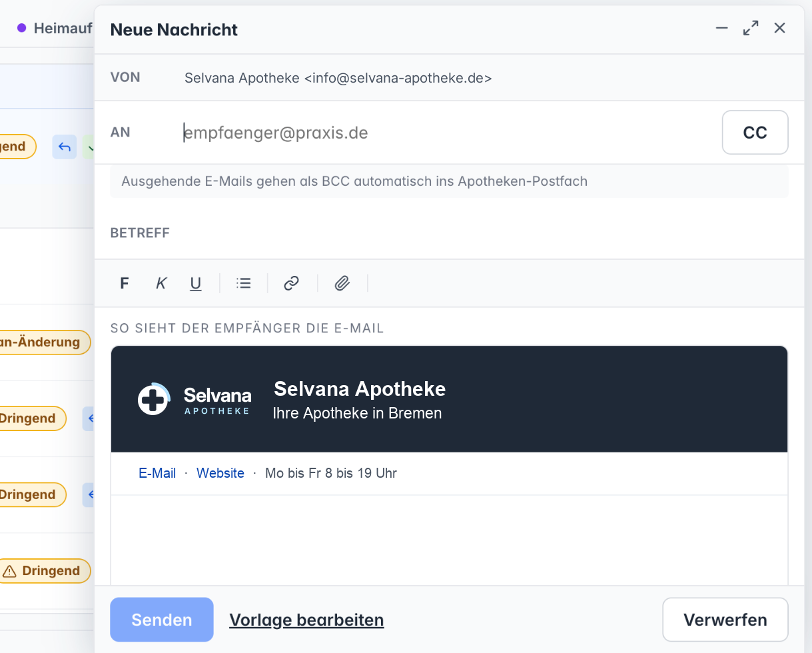Click the Selvana Apotheke logo in preview
812x653 pixels.
[x=195, y=399]
